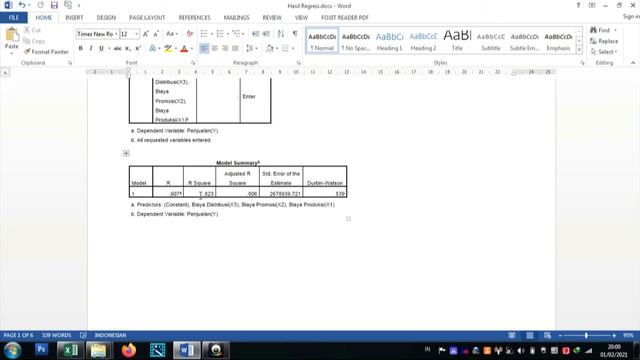Open Paragraph dialog launcher
This screenshot has height=360, width=640.
pos(299,63)
